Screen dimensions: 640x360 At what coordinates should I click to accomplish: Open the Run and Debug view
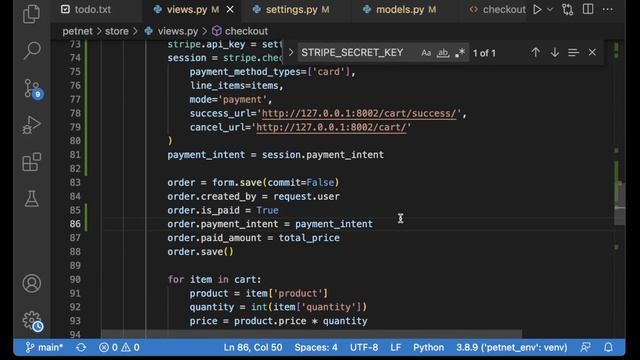31,125
